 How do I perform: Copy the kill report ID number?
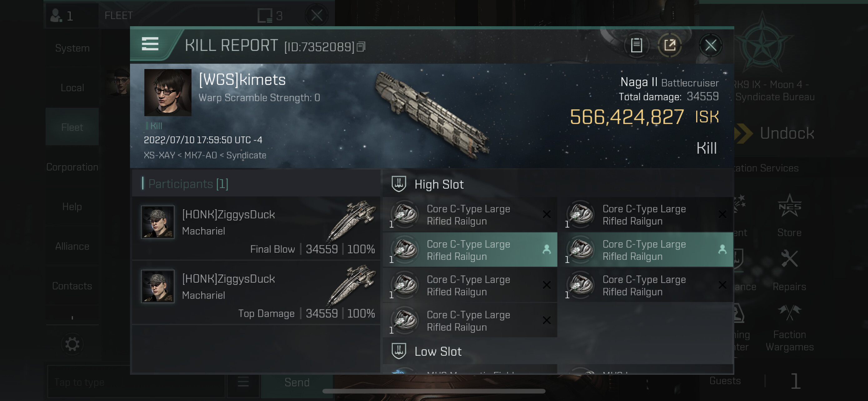pos(361,47)
